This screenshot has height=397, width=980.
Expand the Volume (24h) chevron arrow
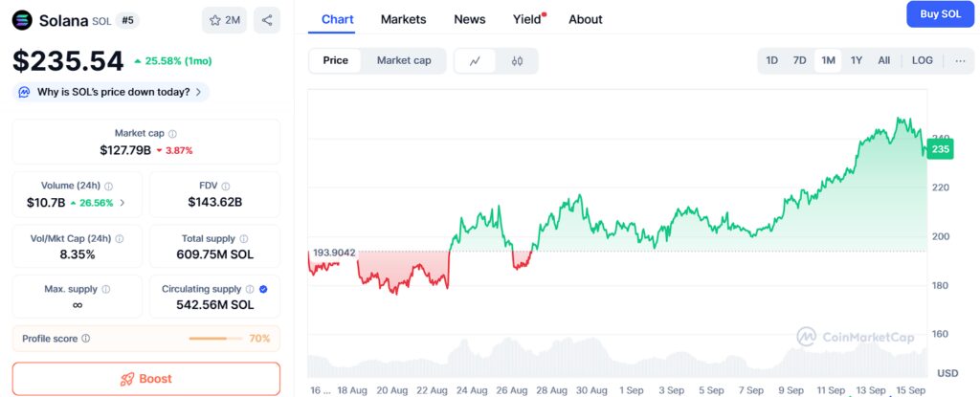tap(122, 203)
